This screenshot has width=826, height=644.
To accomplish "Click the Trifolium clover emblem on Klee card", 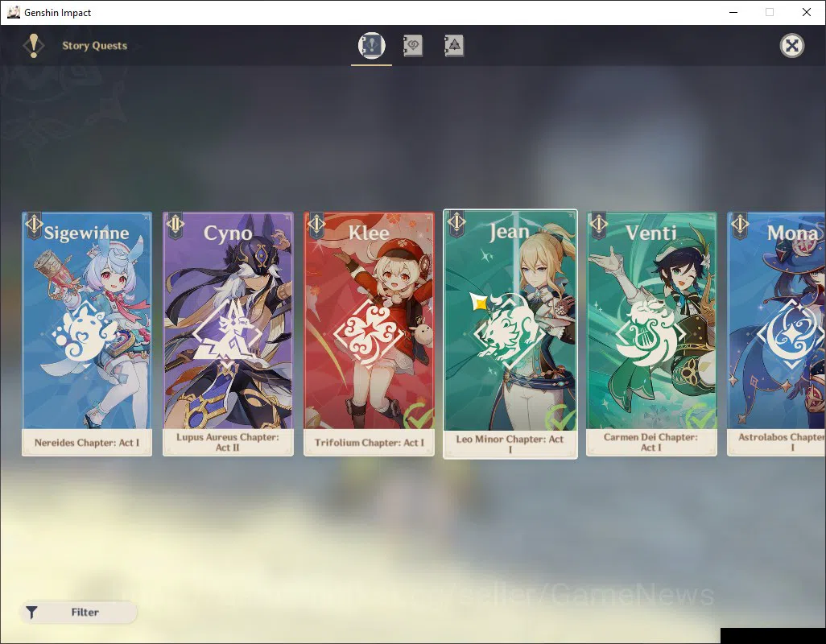I will (x=369, y=334).
